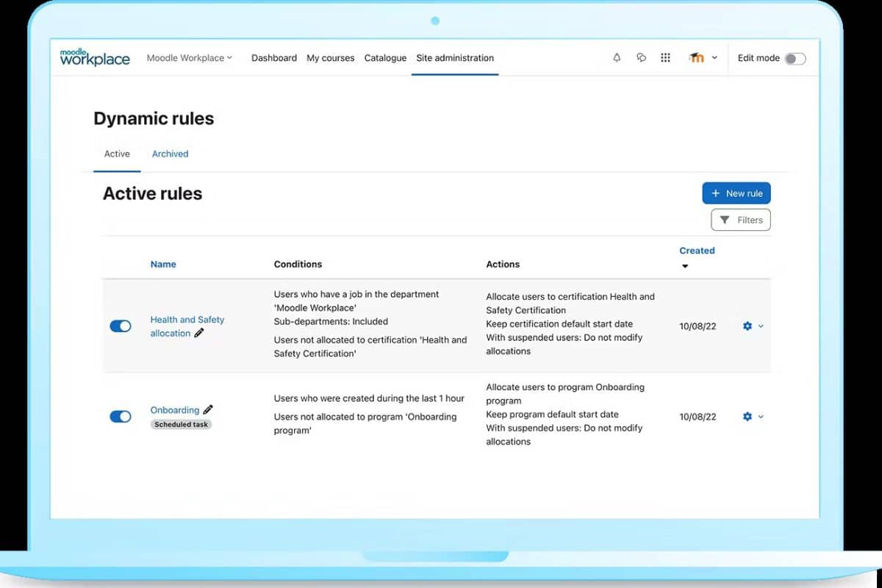Disable the Onboarding rule toggle
Screen dimensions: 882x588
tap(121, 416)
